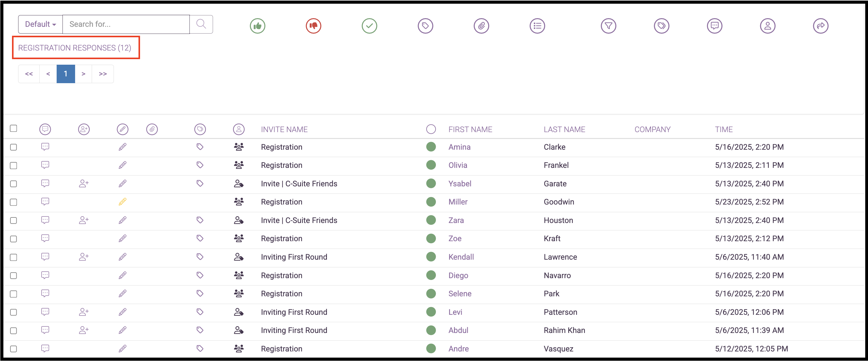Click the person column header icon

tap(239, 129)
